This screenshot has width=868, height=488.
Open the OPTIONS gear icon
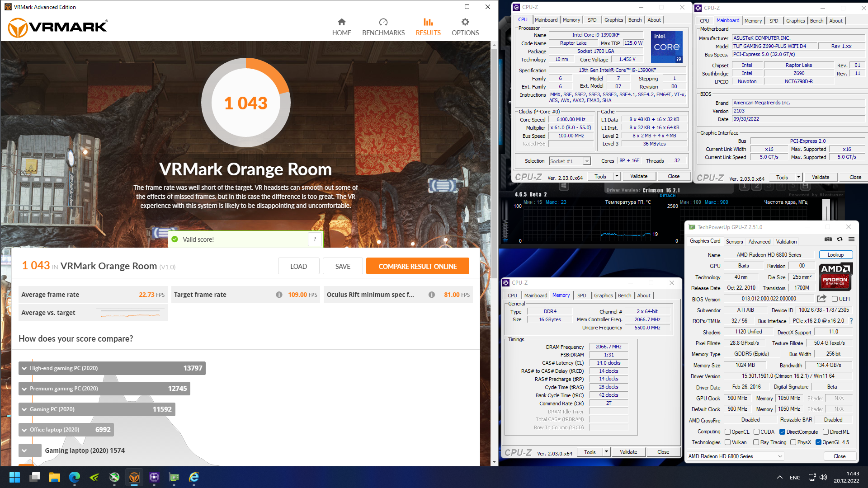coord(465,22)
